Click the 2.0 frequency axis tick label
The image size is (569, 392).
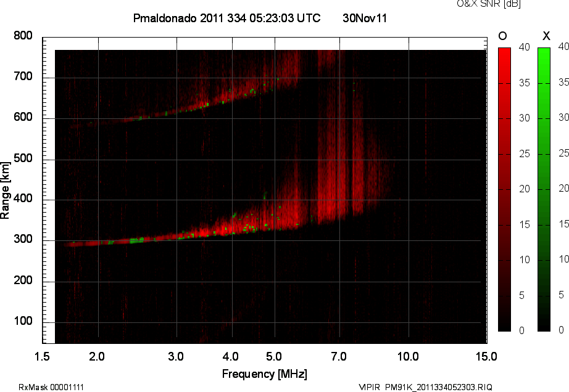pyautogui.click(x=97, y=356)
